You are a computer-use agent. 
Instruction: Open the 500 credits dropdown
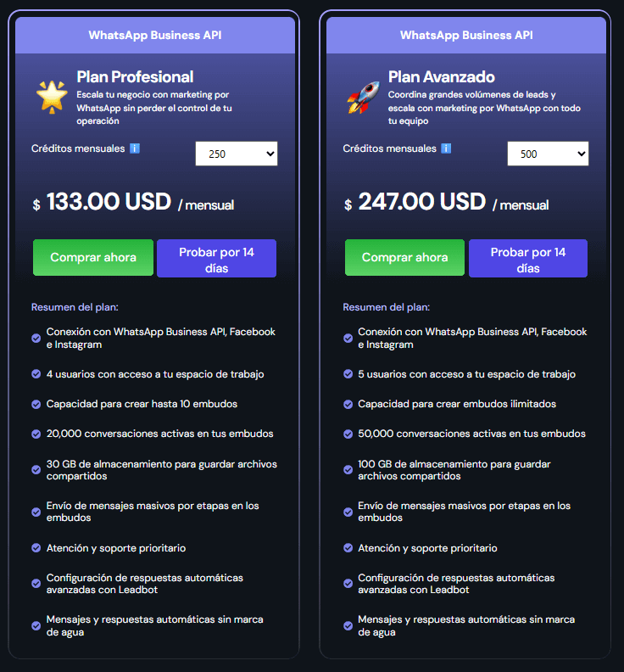tap(548, 154)
